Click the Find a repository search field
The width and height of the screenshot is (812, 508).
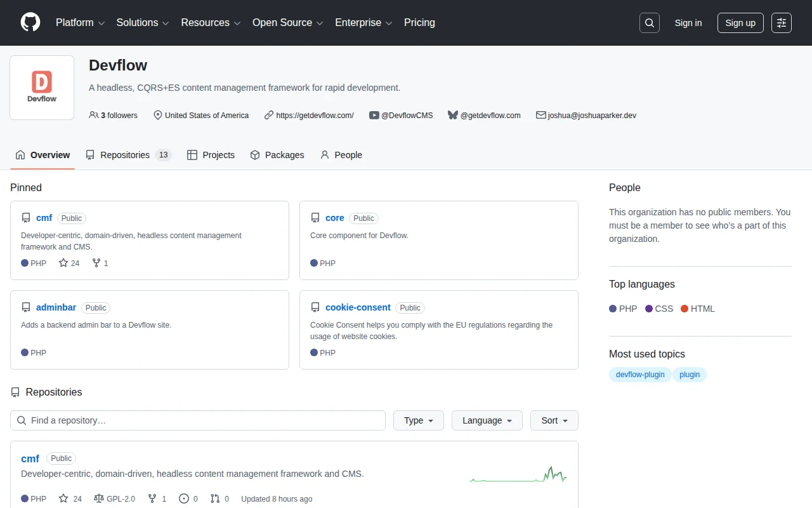pyautogui.click(x=198, y=420)
